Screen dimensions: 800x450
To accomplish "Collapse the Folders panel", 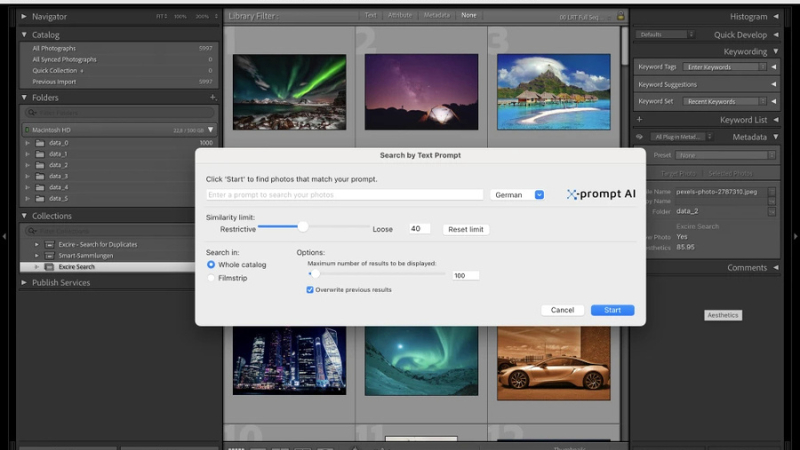I will 24,97.
